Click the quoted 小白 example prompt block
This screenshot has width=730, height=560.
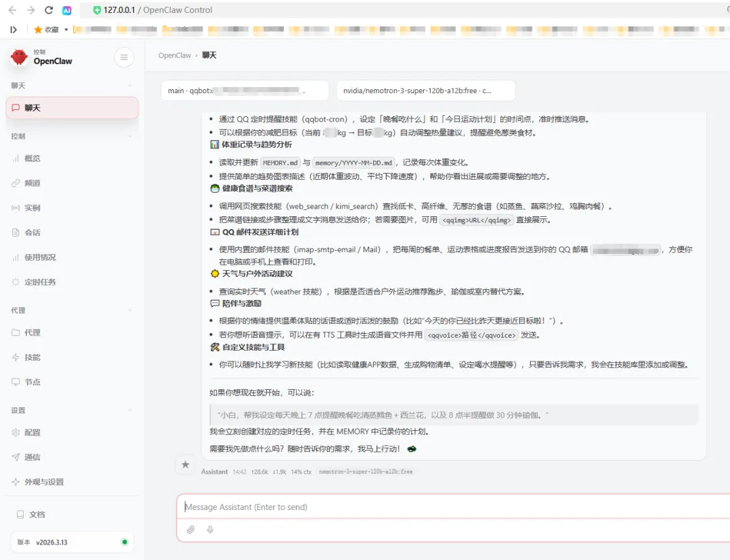point(454,415)
